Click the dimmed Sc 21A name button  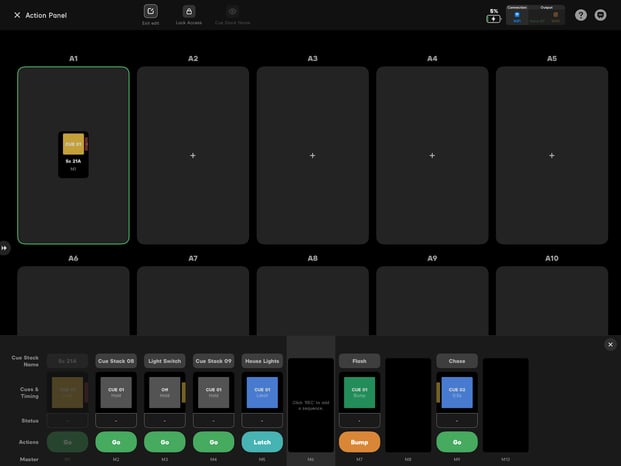[67, 361]
